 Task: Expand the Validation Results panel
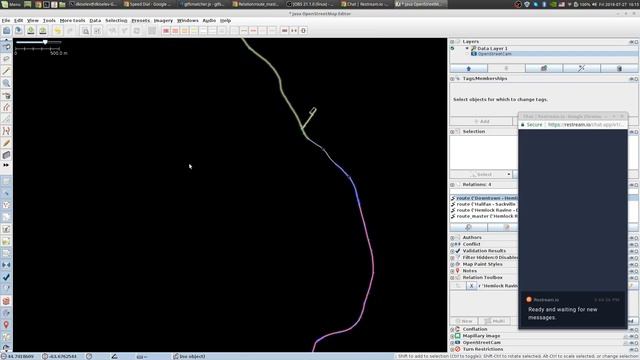click(x=452, y=251)
